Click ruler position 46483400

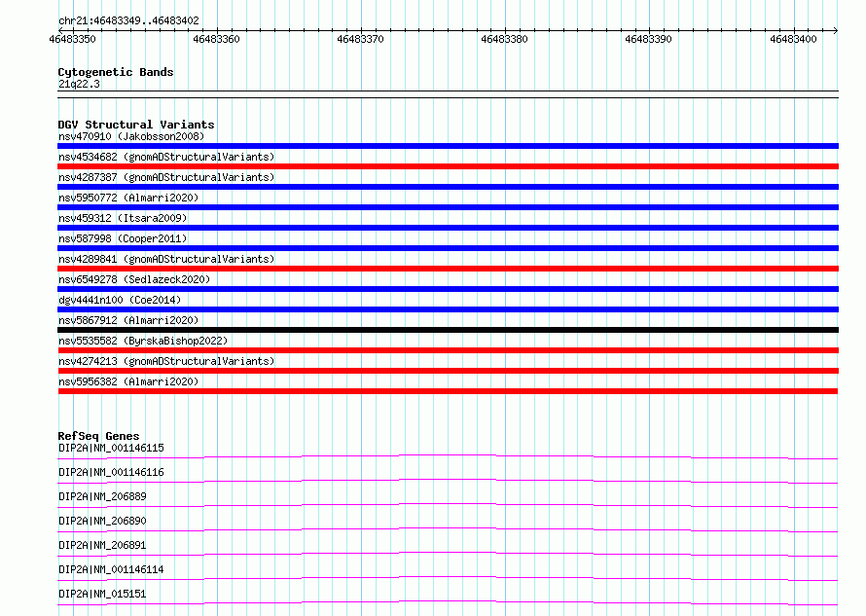(793, 39)
